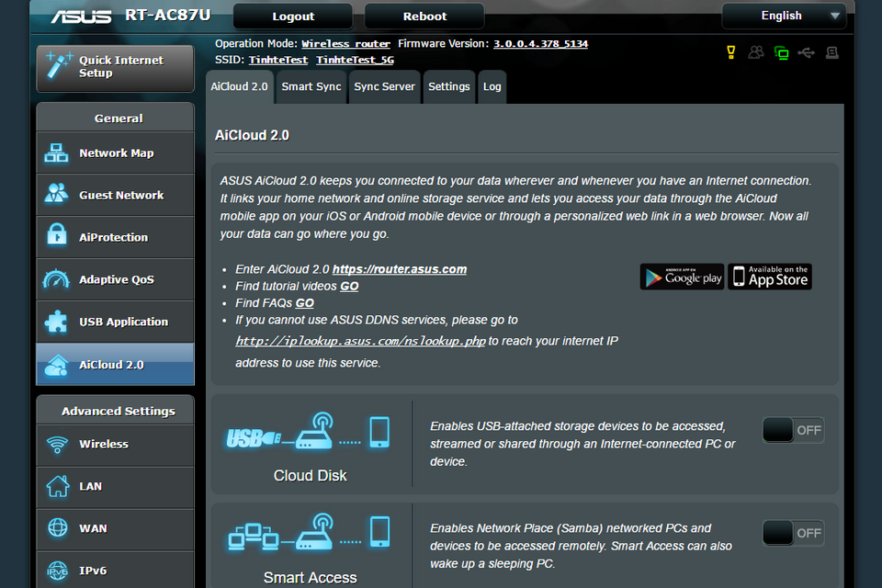Open Guest Network menu item
This screenshot has width=882, height=588.
click(116, 196)
